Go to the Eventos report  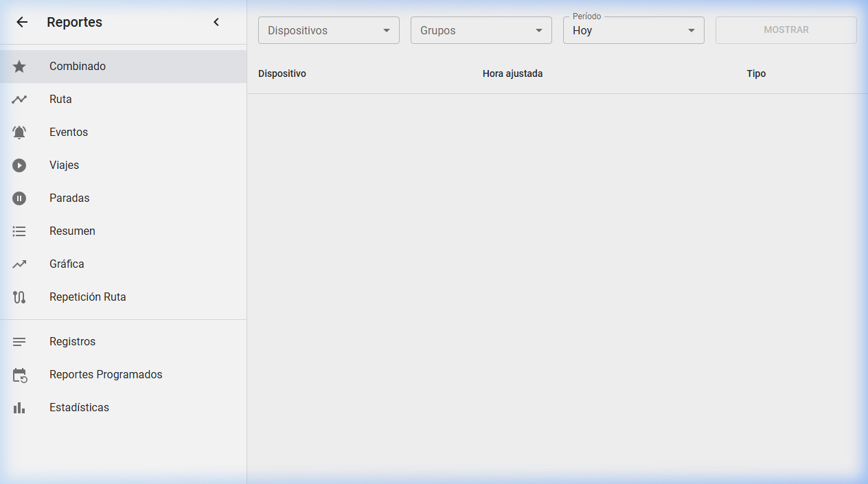click(124, 132)
